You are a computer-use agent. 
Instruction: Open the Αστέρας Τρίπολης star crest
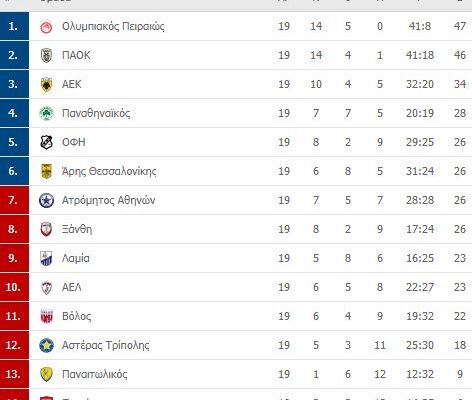pos(46,345)
